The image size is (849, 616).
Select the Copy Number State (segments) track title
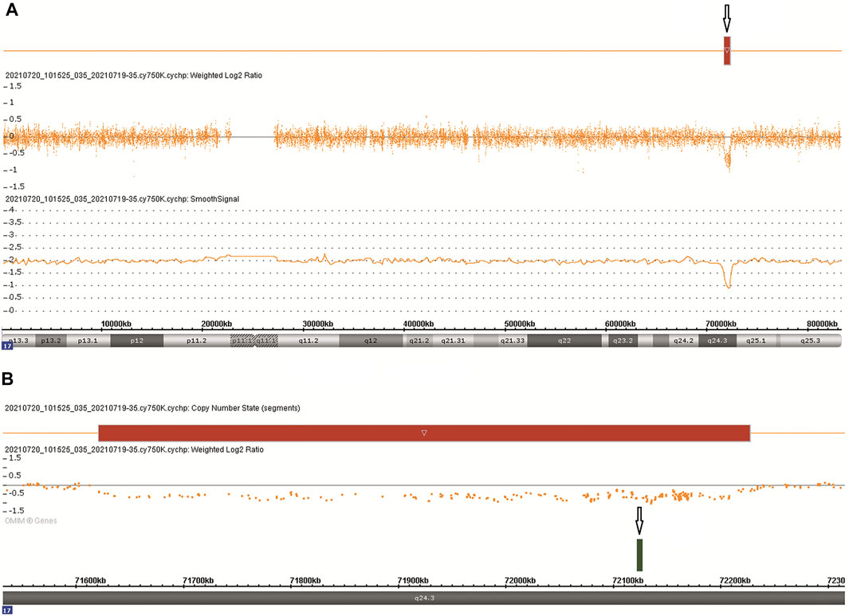pos(153,407)
